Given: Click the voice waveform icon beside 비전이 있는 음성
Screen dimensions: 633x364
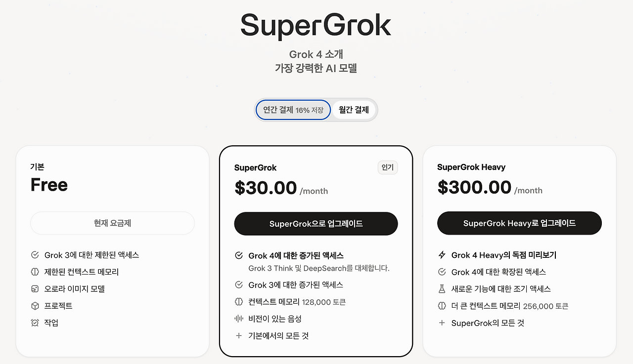Looking at the screenshot, I should (x=239, y=319).
